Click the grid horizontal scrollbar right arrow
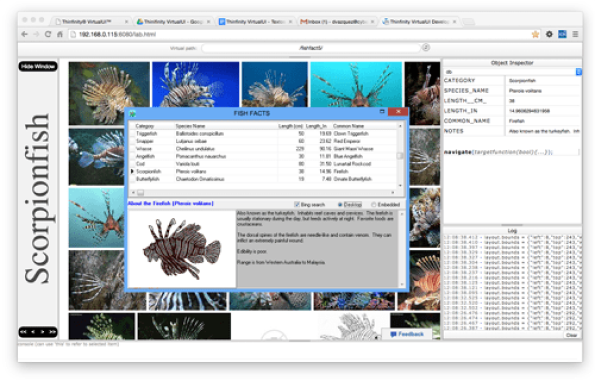This screenshot has width=595, height=380. (x=393, y=192)
